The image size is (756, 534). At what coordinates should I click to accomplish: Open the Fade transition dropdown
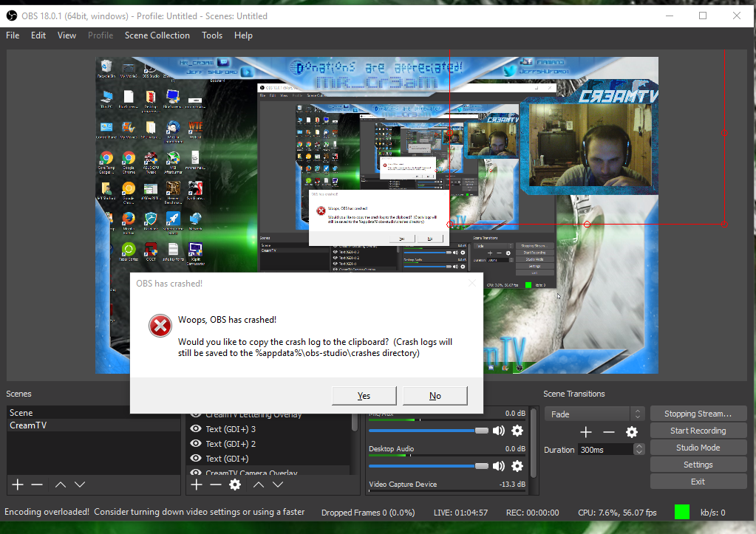(x=594, y=414)
